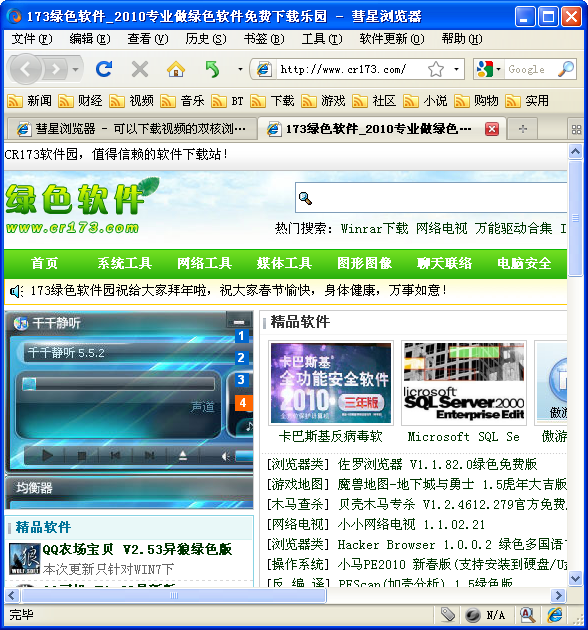The height and width of the screenshot is (630, 588).
Task: Go to the home page icon
Action: tap(176, 69)
